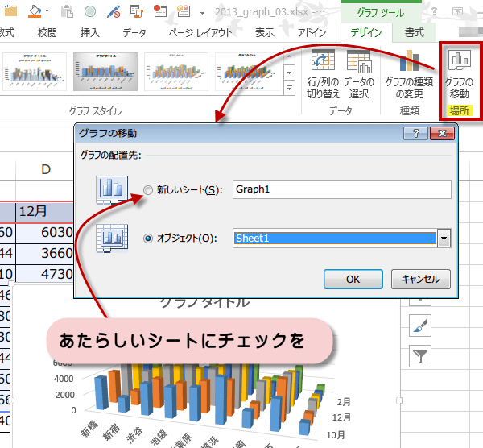This screenshot has height=448, width=483.
Task: Select the 新しいシート radio button
Action: [x=148, y=190]
